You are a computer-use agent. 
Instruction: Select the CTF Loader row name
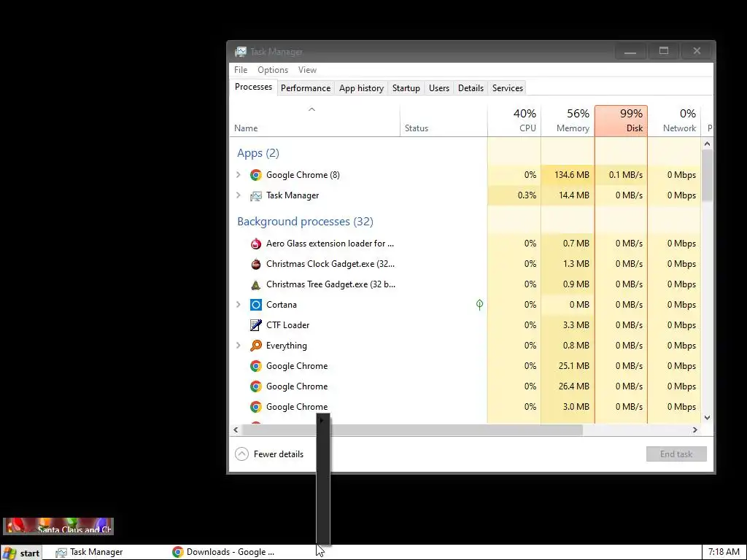287,325
